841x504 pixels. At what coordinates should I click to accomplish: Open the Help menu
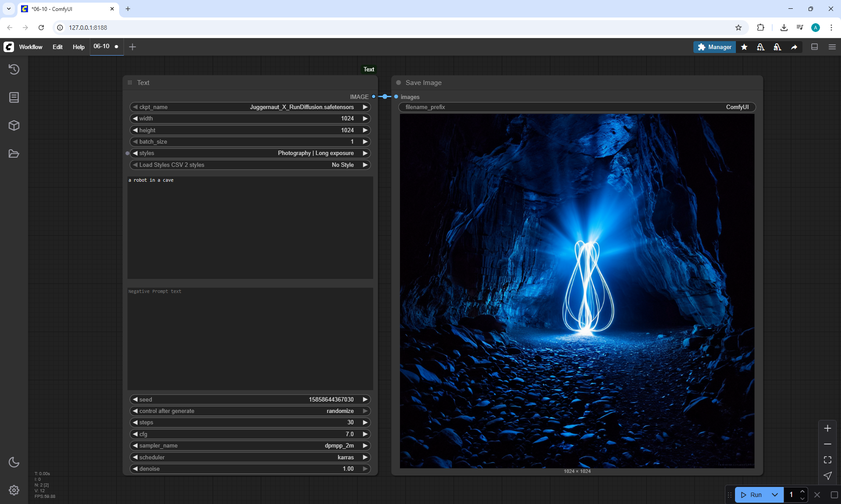coord(78,47)
